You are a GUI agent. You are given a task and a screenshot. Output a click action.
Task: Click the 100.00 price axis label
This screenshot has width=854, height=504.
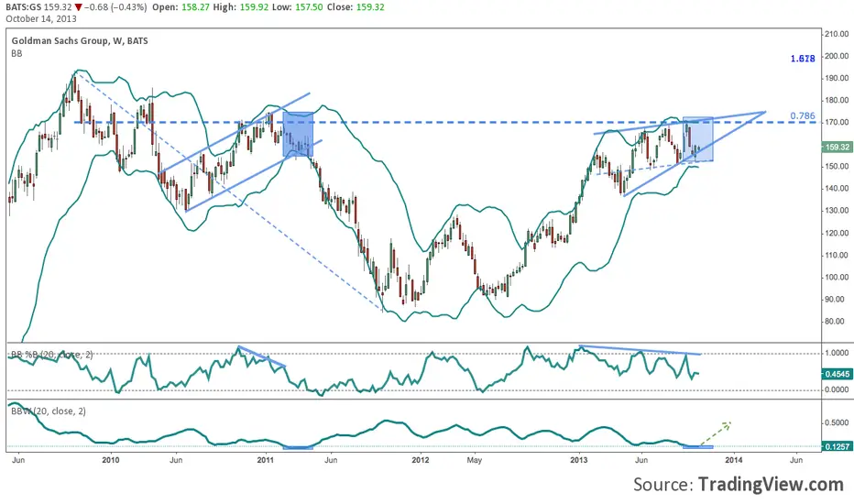(837, 277)
